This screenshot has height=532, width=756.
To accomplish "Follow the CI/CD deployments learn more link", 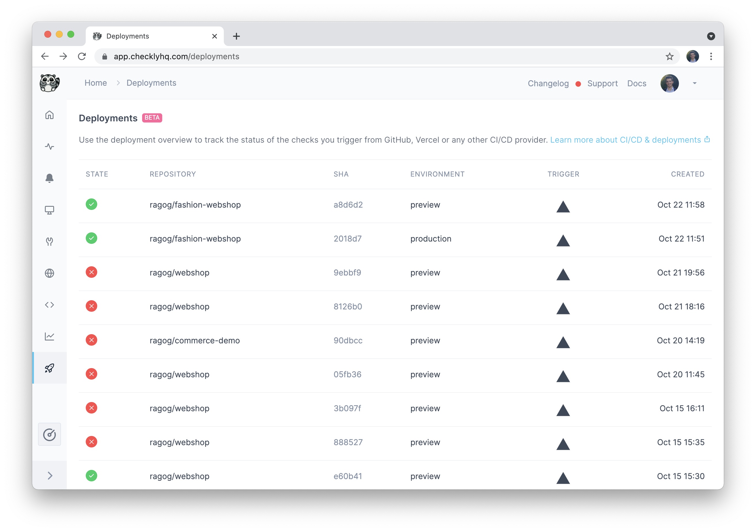I will (625, 139).
